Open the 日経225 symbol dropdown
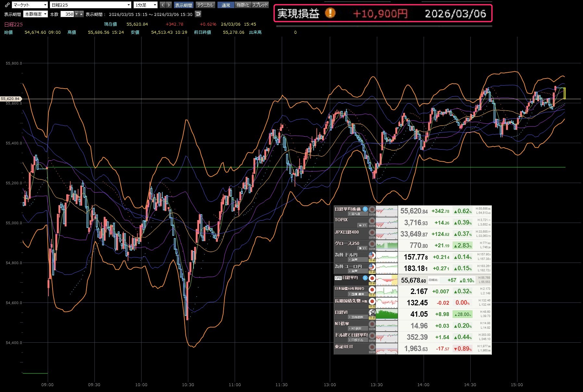Image resolution: width=583 pixels, height=392 pixels. point(91,5)
